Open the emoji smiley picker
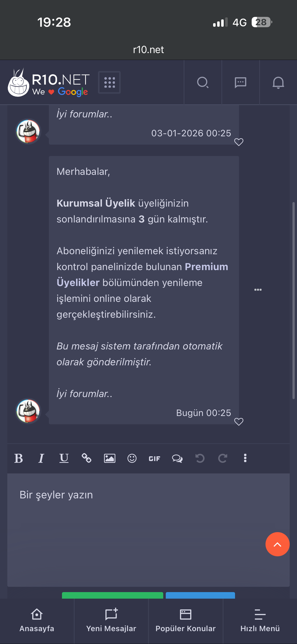The image size is (297, 644). pos(132,458)
